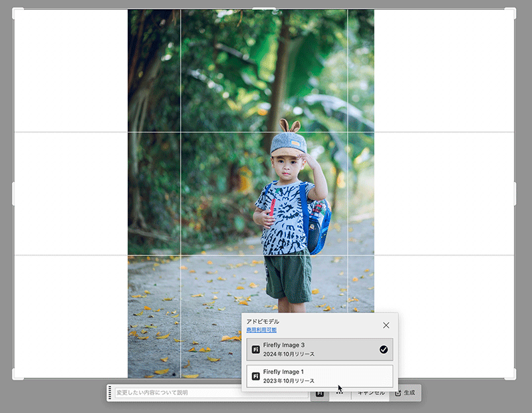Open the Fi model selector in the taskbar

pyautogui.click(x=319, y=393)
